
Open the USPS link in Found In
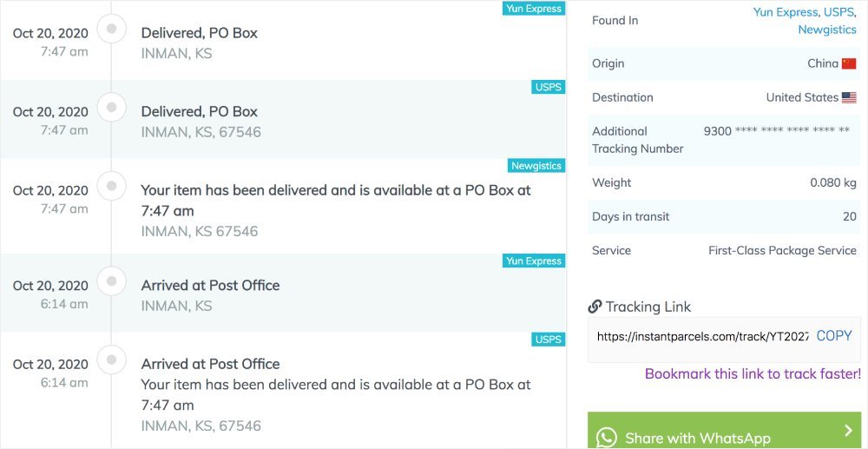click(838, 12)
